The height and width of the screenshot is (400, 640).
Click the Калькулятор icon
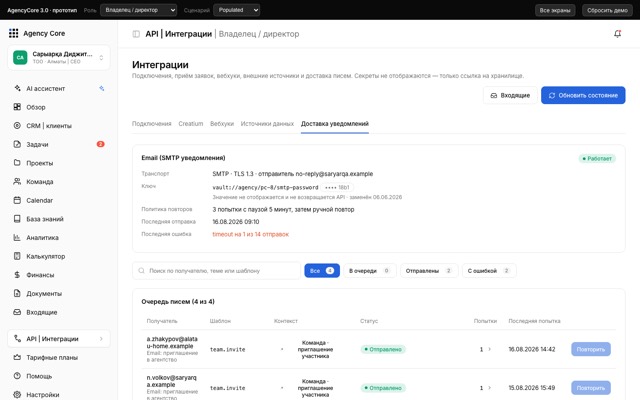(17, 256)
